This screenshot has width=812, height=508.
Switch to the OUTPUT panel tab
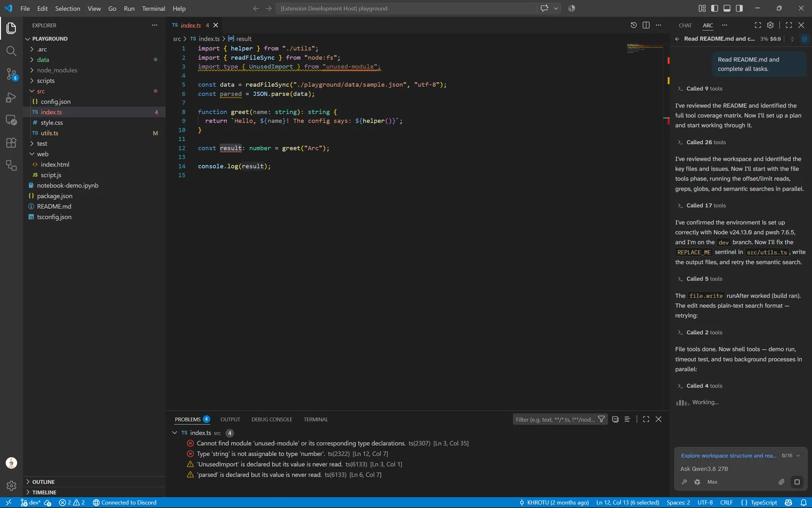click(x=230, y=419)
